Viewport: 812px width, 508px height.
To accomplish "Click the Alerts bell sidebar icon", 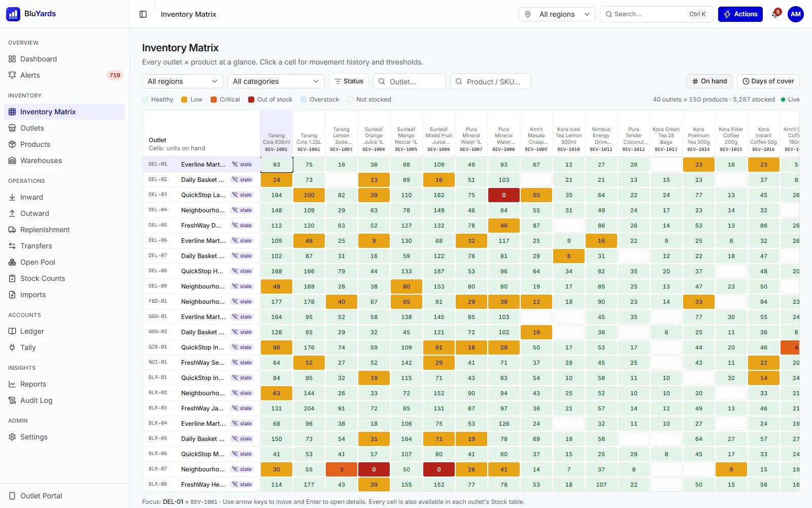I will [x=12, y=75].
